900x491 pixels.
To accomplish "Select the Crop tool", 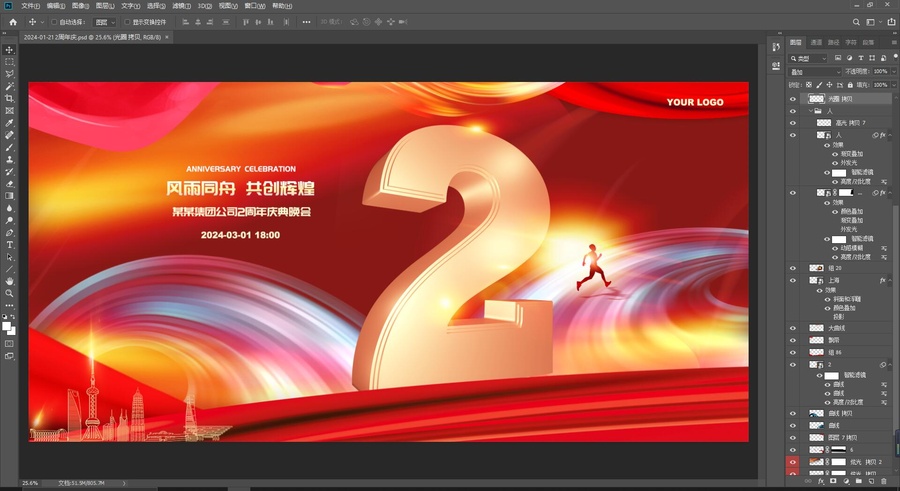I will pos(9,99).
